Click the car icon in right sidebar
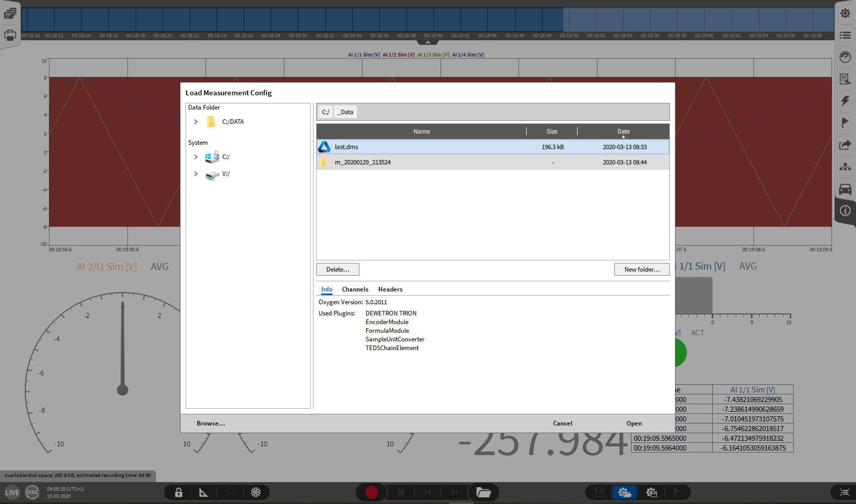This screenshot has height=504, width=856. [x=845, y=189]
